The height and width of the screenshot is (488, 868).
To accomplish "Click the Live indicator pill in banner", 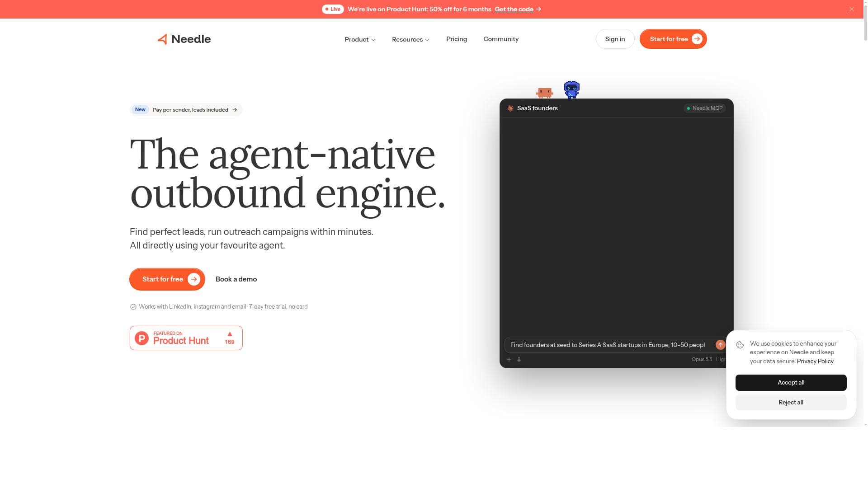I will coord(333,9).
